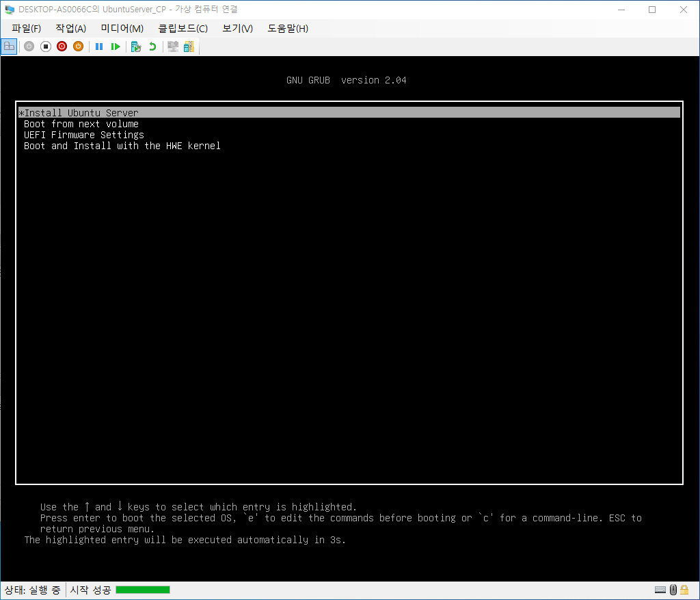The height and width of the screenshot is (600, 700).
Task: Open the 클립보드(C) menu
Action: (x=183, y=29)
